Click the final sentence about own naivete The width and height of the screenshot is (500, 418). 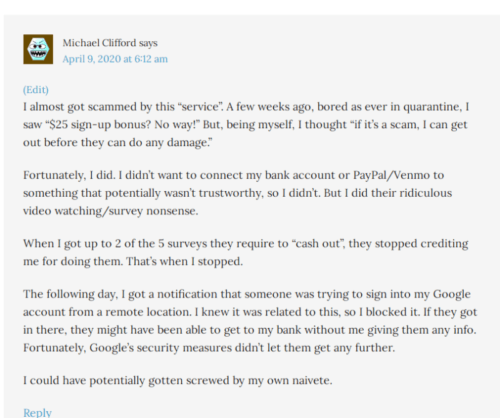tap(178, 381)
